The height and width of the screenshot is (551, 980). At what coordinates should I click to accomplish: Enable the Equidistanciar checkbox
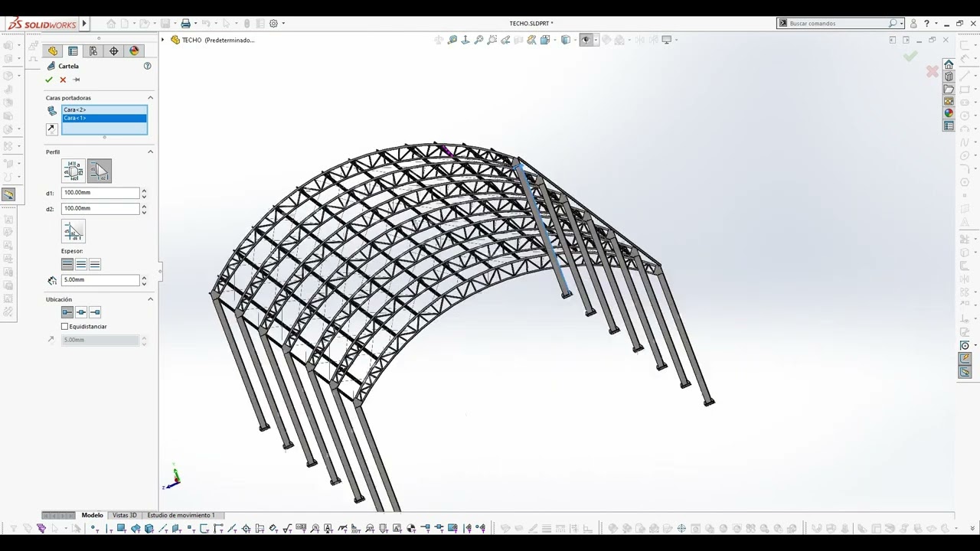click(x=65, y=327)
